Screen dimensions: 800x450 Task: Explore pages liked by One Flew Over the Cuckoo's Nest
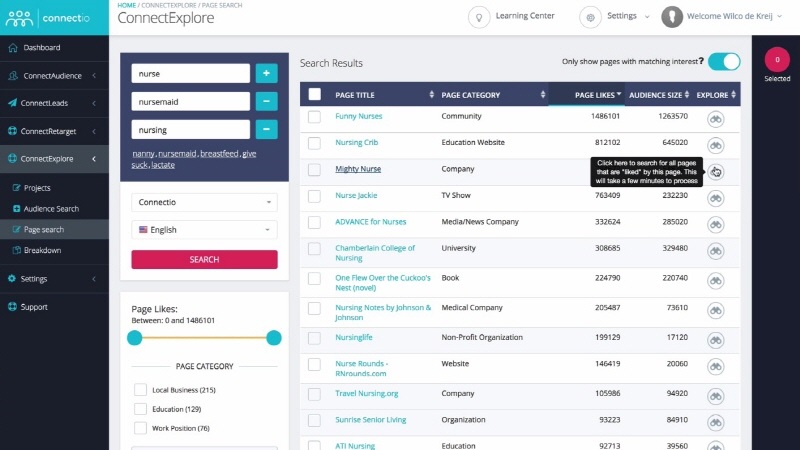point(716,281)
